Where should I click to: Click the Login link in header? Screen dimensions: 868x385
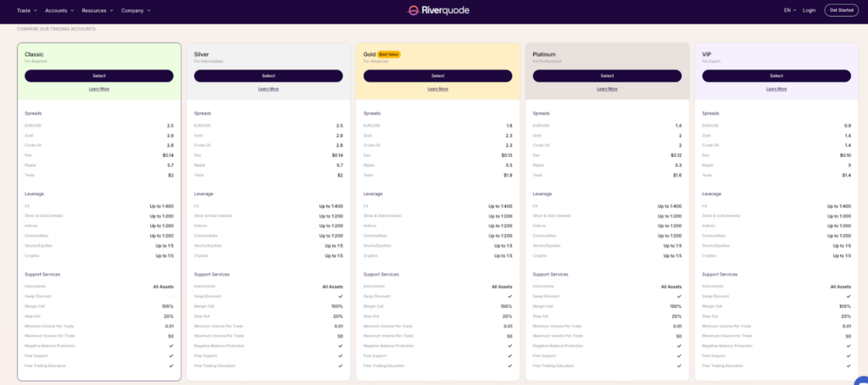[x=809, y=10]
